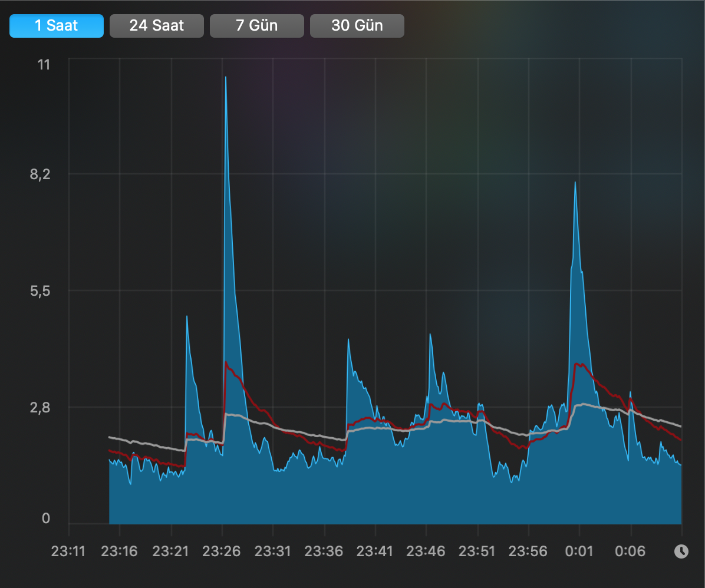Image resolution: width=705 pixels, height=588 pixels.
Task: Select the highlighted 1 Saat time range
Action: [x=56, y=25]
